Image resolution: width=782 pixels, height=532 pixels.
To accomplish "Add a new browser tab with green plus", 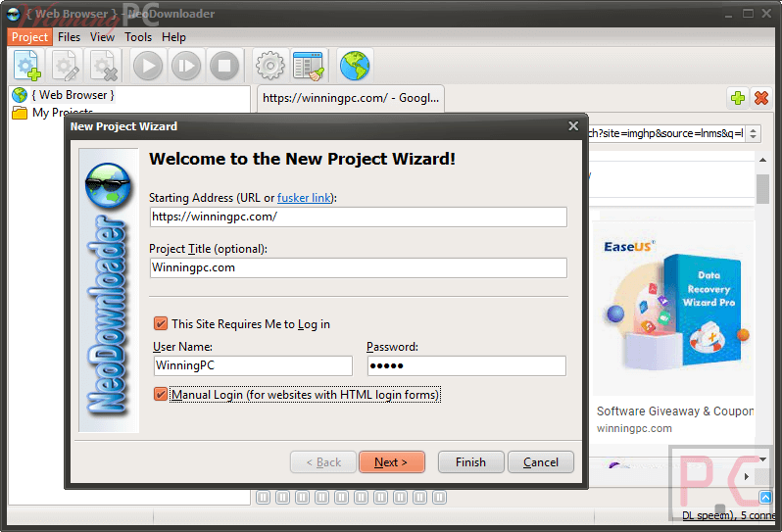I will click(738, 98).
